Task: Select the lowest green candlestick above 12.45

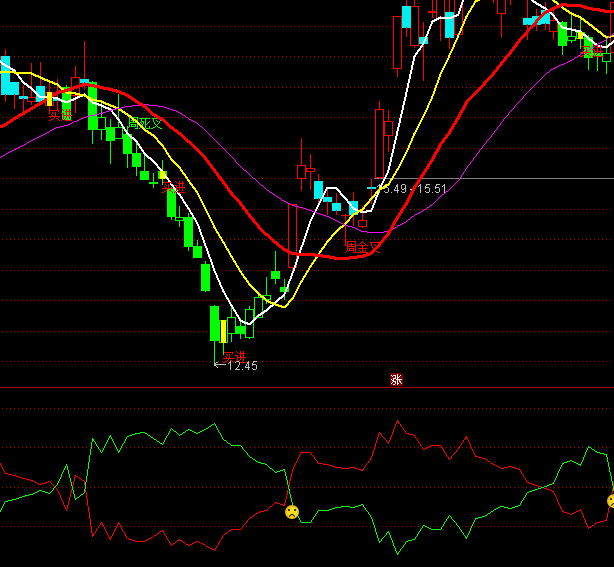Action: (x=214, y=324)
